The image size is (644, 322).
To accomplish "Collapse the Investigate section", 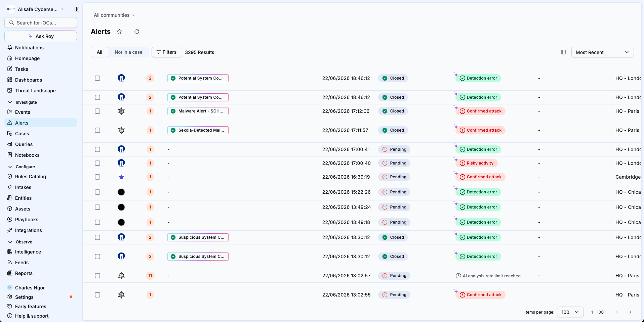I will pyautogui.click(x=22, y=102).
